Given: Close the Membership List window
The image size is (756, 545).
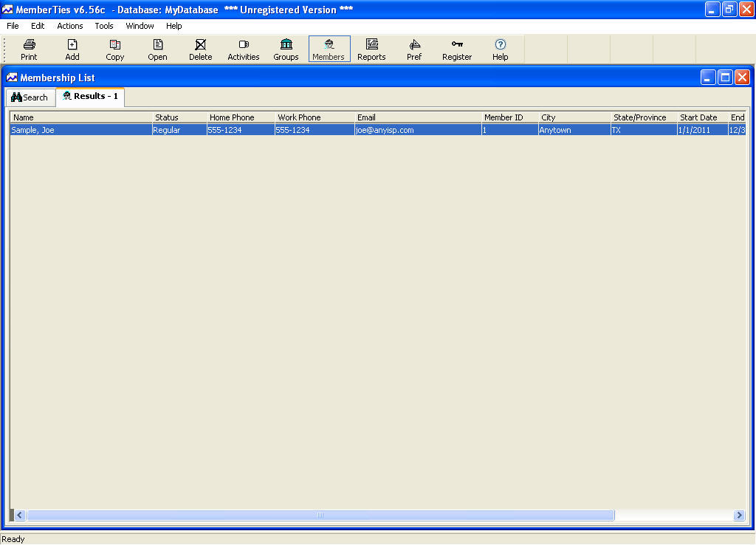Looking at the screenshot, I should tap(743, 78).
